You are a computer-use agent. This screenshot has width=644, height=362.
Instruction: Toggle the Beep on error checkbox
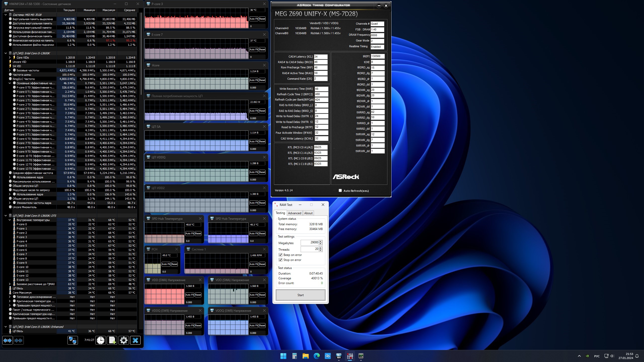[x=280, y=255]
